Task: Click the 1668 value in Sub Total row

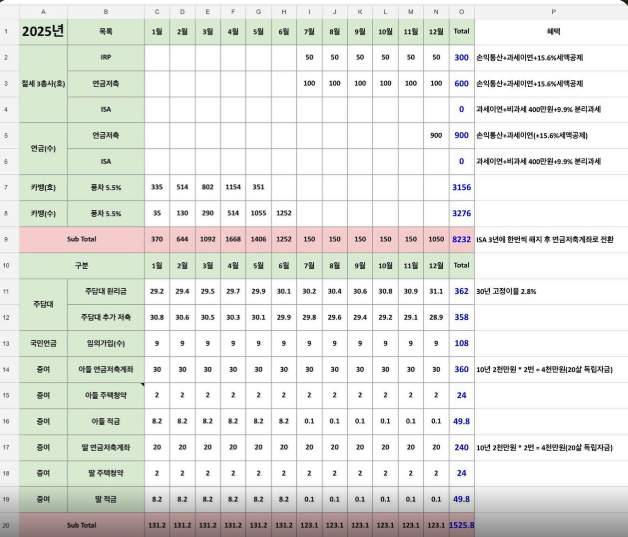Action: [233, 239]
